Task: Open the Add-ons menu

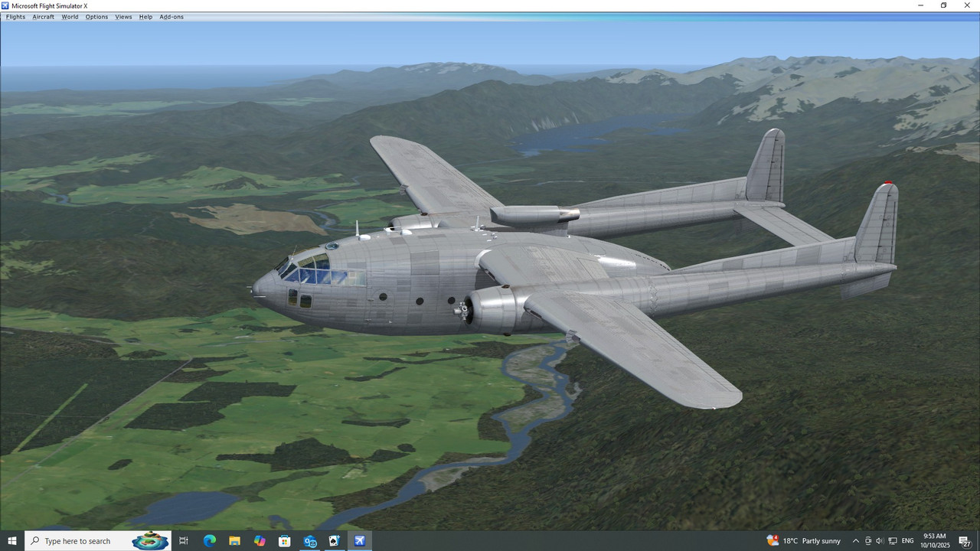Action: [x=171, y=17]
